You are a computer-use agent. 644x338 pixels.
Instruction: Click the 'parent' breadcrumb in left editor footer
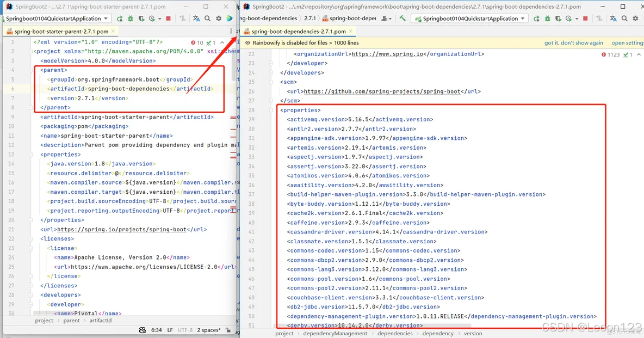(71, 321)
